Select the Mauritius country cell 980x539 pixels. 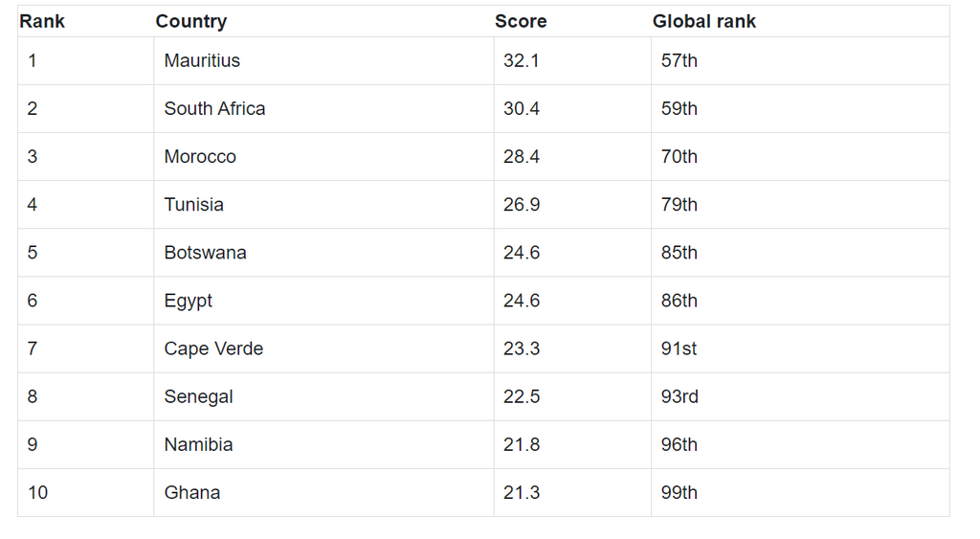[323, 60]
